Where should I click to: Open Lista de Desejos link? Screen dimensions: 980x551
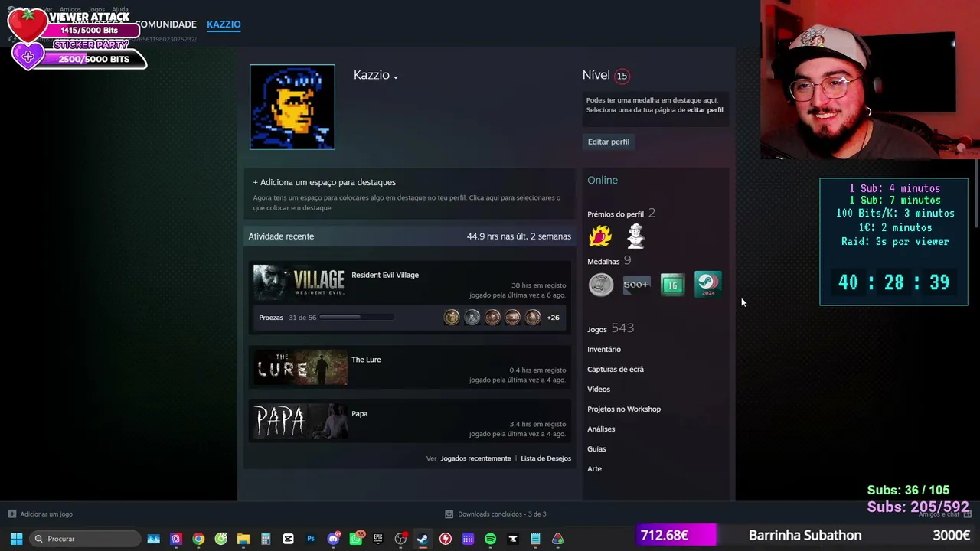546,458
